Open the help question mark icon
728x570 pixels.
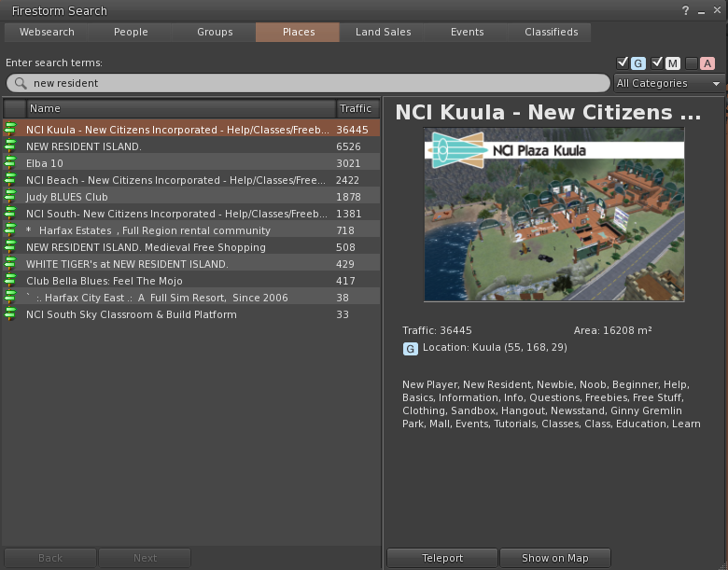tap(686, 10)
